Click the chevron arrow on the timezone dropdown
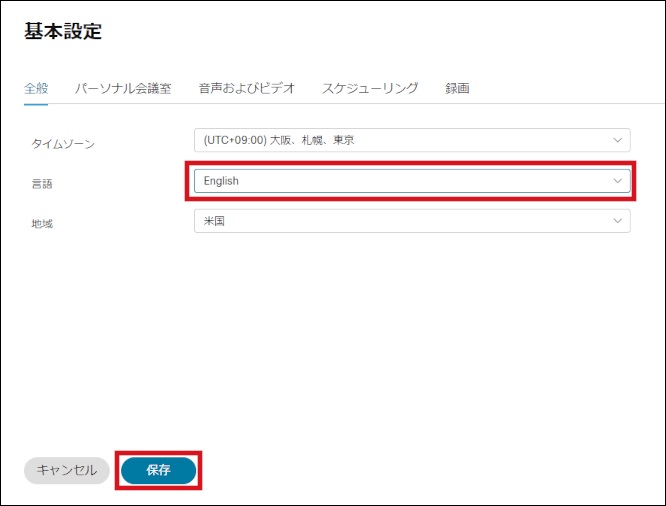Screen dimensions: 666x506 (x=617, y=141)
